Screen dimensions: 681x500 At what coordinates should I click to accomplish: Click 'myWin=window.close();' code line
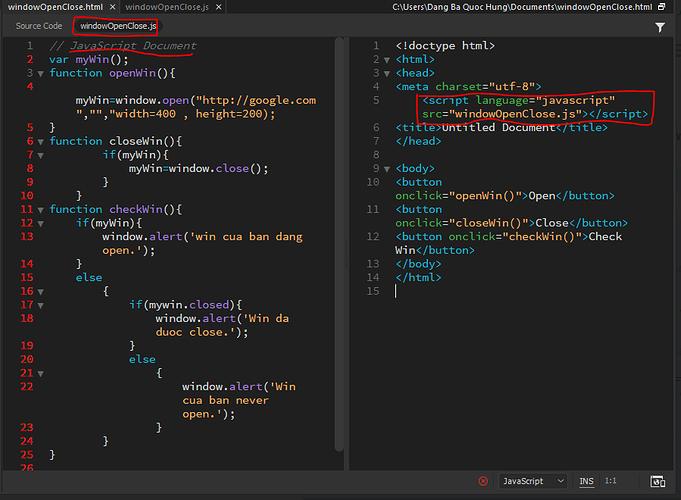[198, 168]
